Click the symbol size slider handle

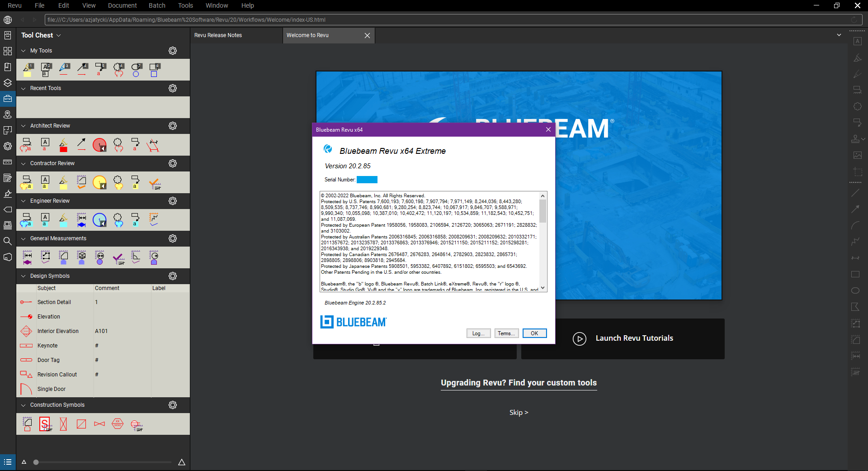[36, 462]
